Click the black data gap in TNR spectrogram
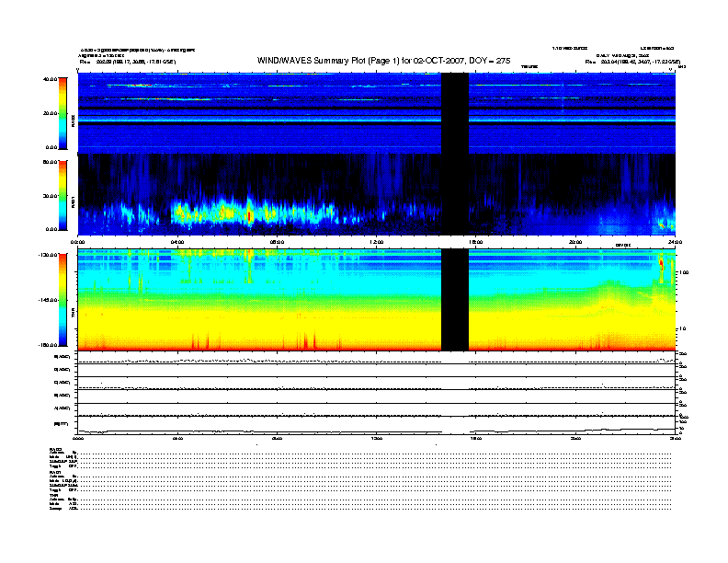The image size is (728, 563). pos(454,300)
